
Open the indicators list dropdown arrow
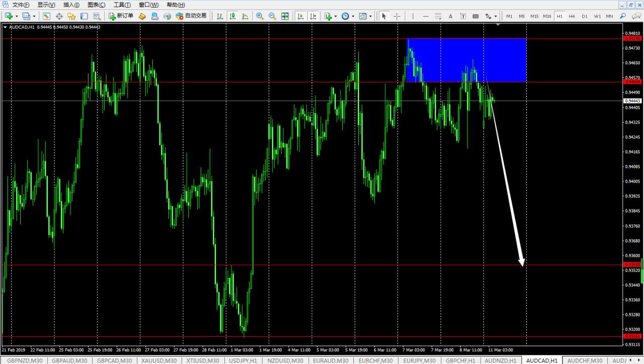coord(336,16)
